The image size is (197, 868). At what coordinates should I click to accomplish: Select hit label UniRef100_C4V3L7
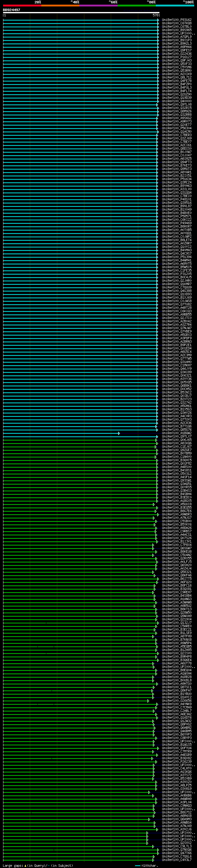click(177, 860)
